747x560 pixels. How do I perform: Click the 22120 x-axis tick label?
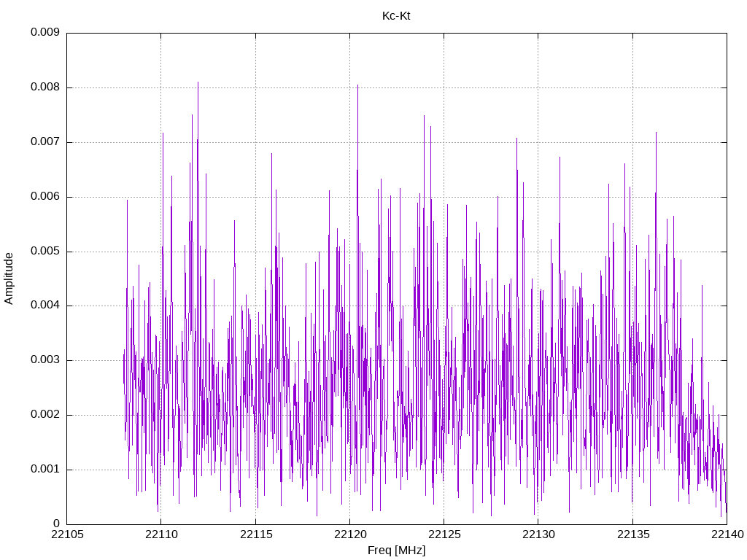pos(350,534)
